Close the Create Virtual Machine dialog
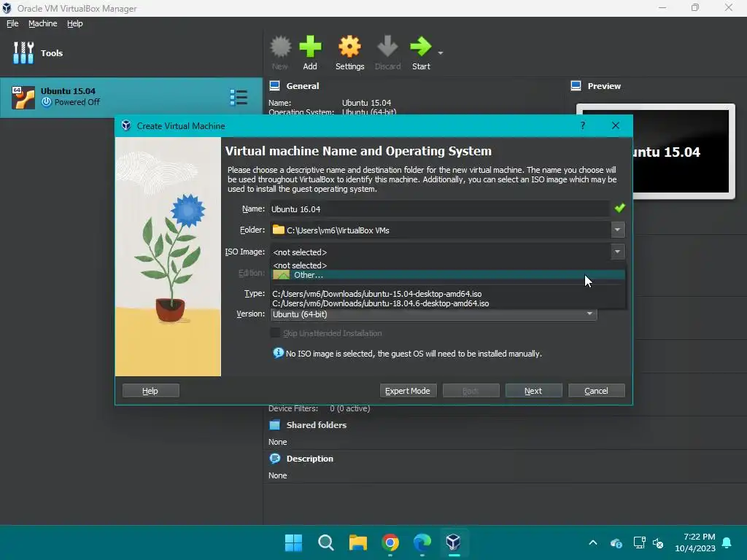Screen dimensions: 747x560 (616, 125)
